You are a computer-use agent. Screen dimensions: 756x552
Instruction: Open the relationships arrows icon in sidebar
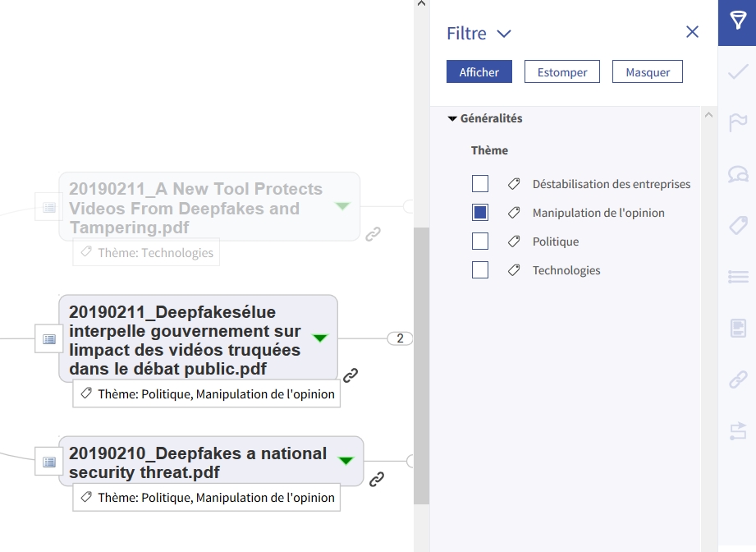click(x=738, y=431)
